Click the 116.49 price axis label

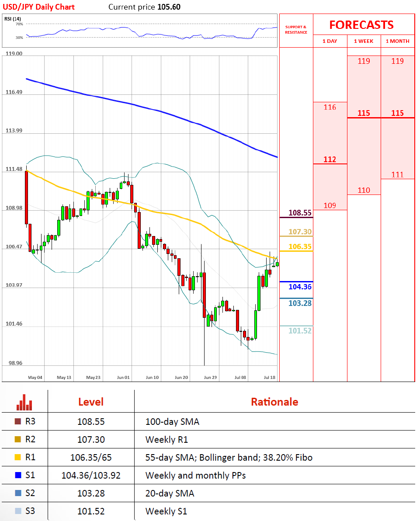[14, 92]
